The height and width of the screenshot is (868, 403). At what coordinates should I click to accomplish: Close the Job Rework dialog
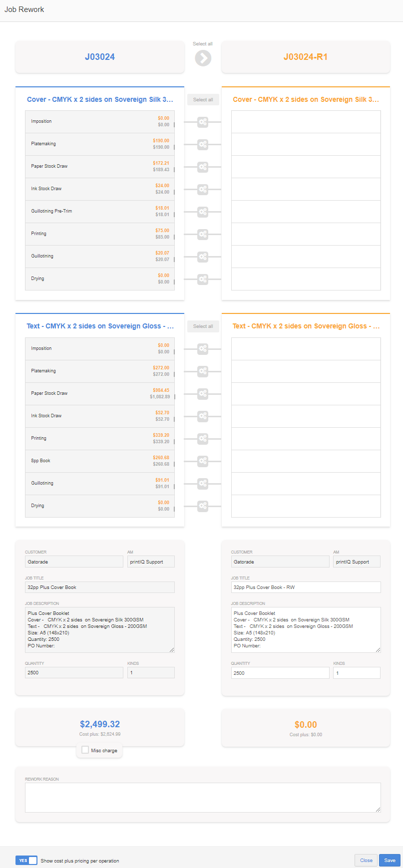pyautogui.click(x=366, y=860)
